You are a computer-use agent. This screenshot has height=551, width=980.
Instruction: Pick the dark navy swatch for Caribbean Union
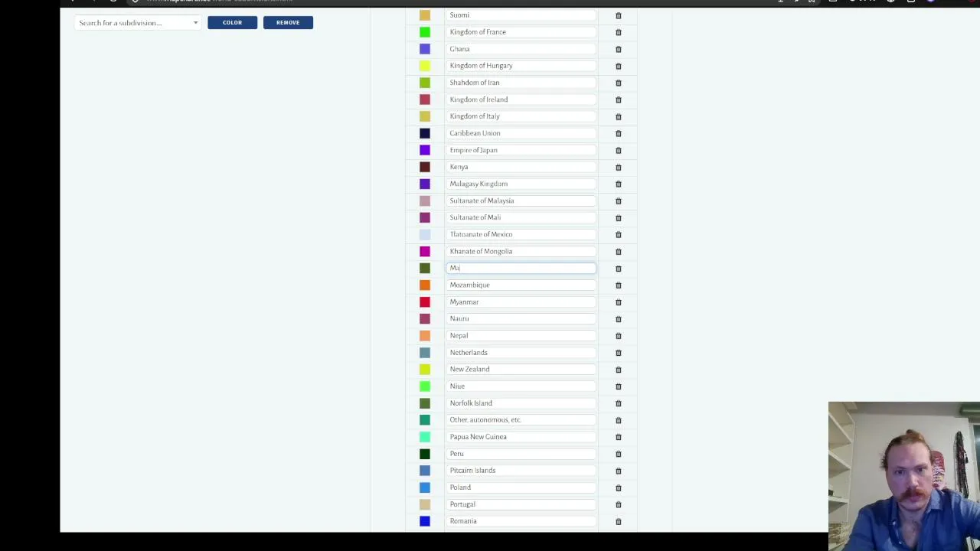pos(425,133)
